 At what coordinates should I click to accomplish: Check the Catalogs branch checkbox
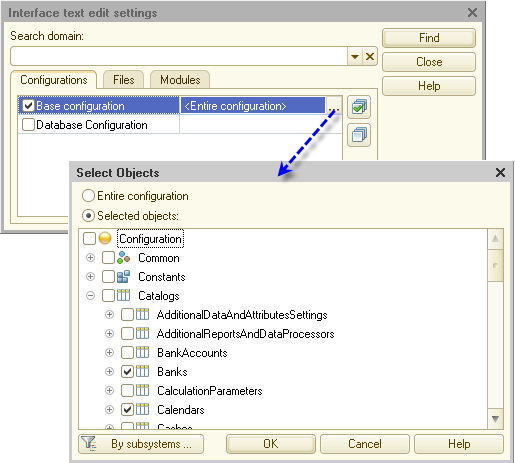click(x=108, y=296)
